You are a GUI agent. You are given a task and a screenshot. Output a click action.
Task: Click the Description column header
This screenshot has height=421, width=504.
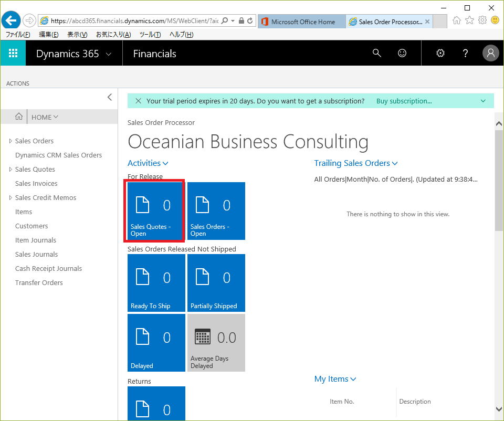tap(415, 402)
